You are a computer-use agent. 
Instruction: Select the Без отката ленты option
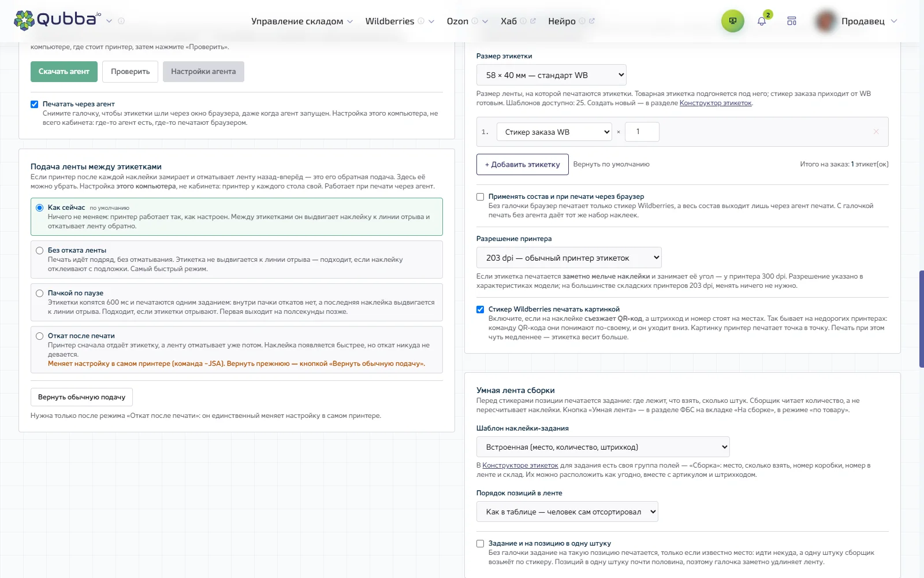click(x=40, y=250)
